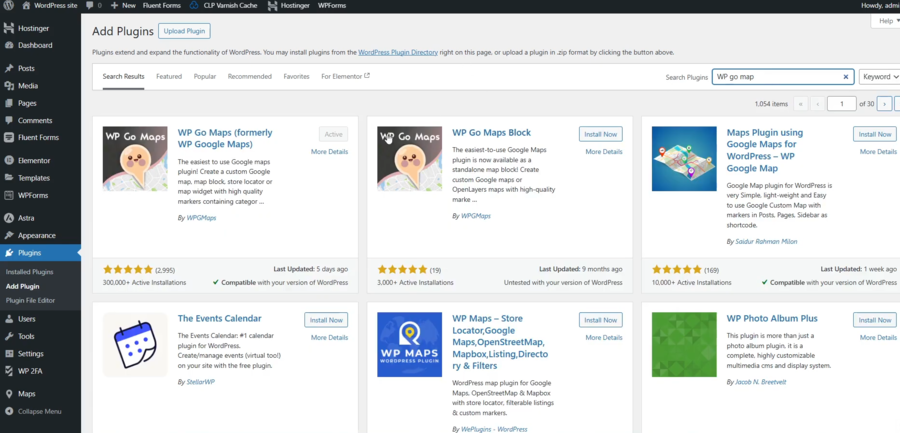900x433 pixels.
Task: Open the New content menu
Action: pyautogui.click(x=123, y=5)
